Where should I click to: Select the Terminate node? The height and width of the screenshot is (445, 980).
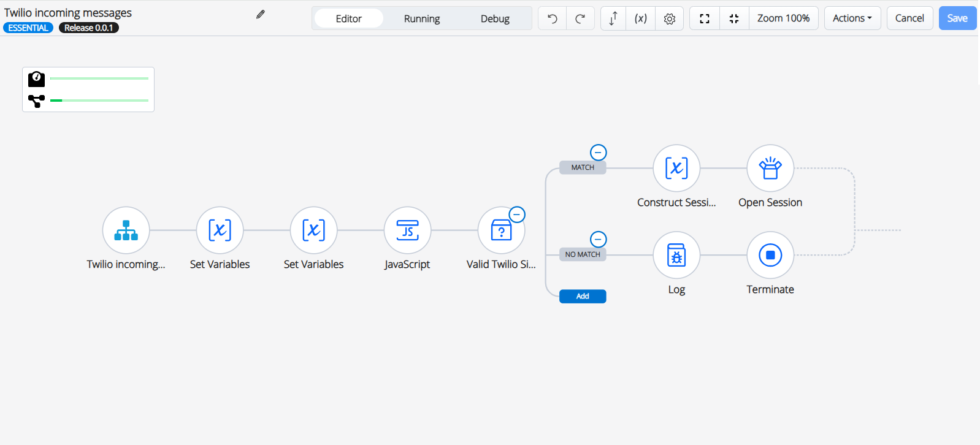770,255
